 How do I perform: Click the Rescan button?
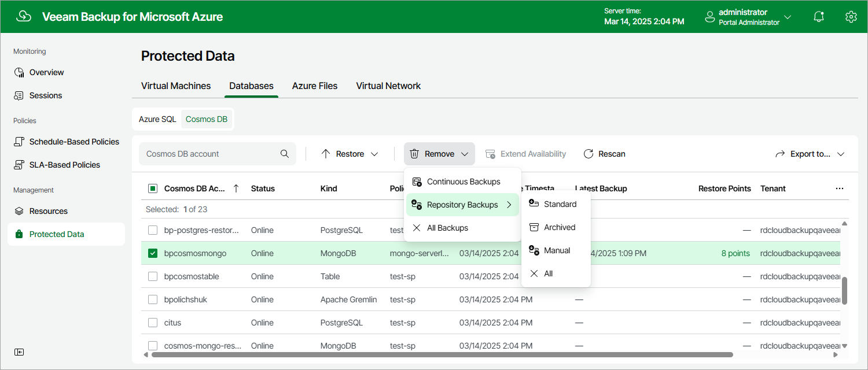point(604,154)
